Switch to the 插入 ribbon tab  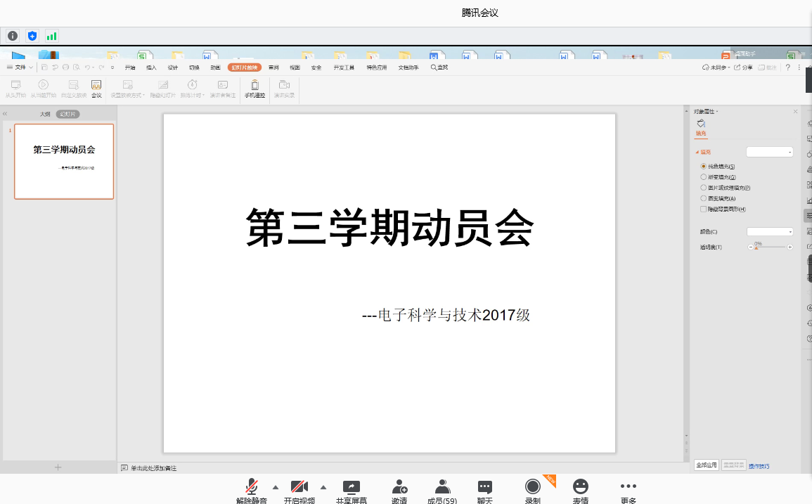(151, 67)
